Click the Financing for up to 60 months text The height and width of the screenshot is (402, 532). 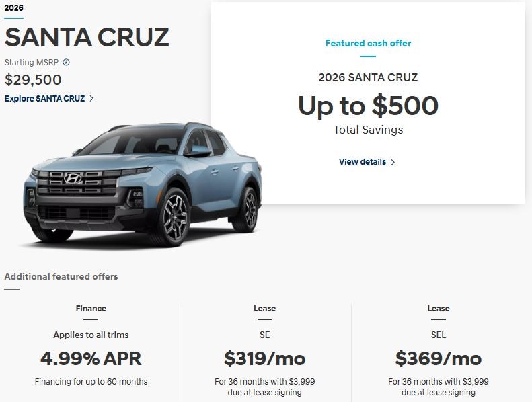coord(91,382)
